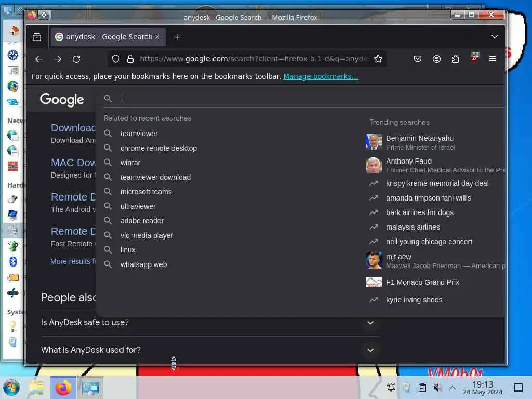The width and height of the screenshot is (532, 399).
Task: Select the chrome remote desktop suggestion
Action: pos(158,148)
